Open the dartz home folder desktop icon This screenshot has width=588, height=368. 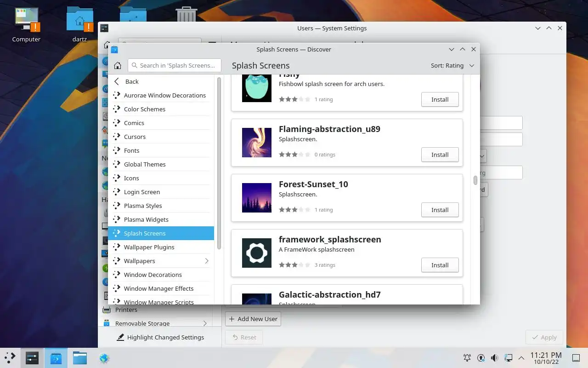[x=79, y=25]
